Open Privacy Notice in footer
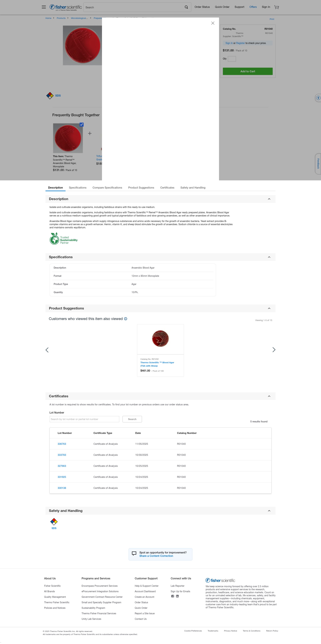 click(x=230, y=631)
